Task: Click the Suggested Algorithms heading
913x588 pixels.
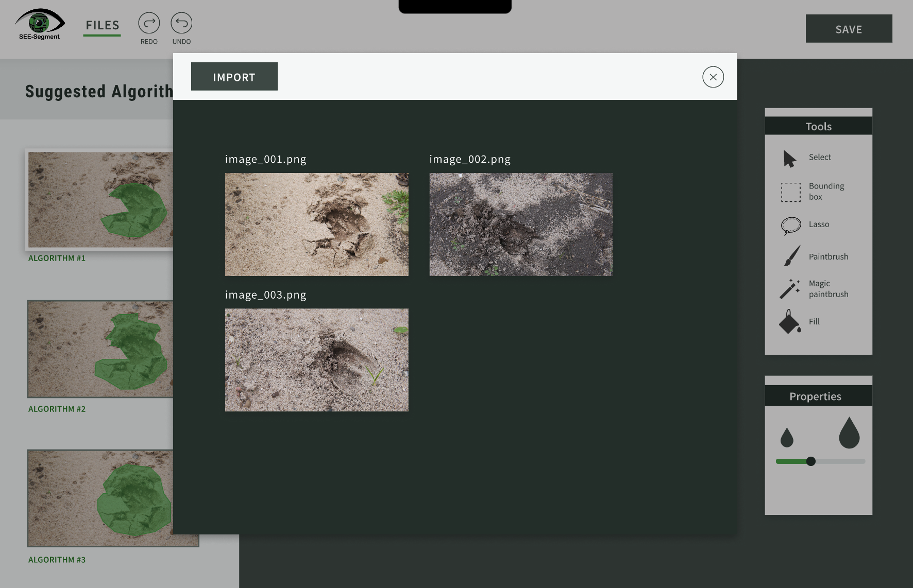Action: (99, 91)
